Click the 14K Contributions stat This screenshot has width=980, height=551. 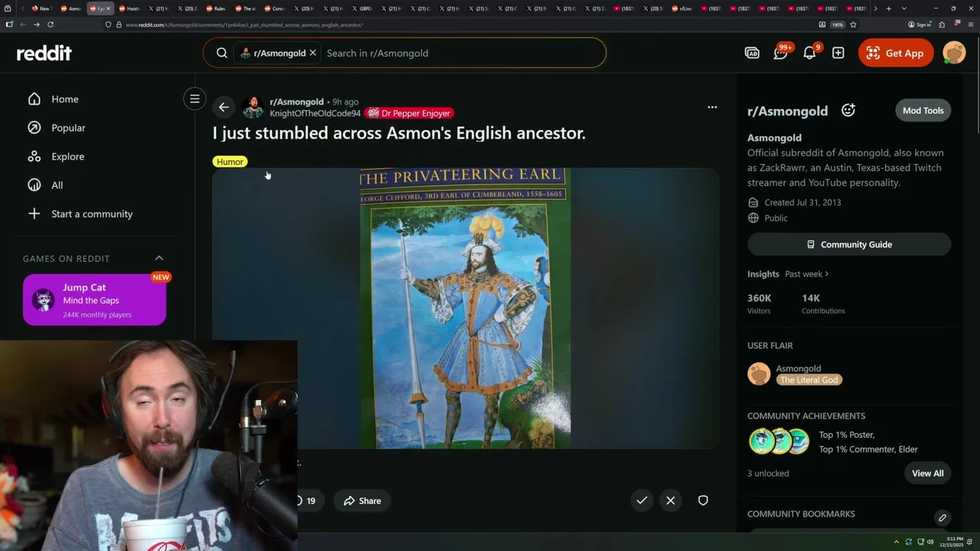click(x=823, y=304)
